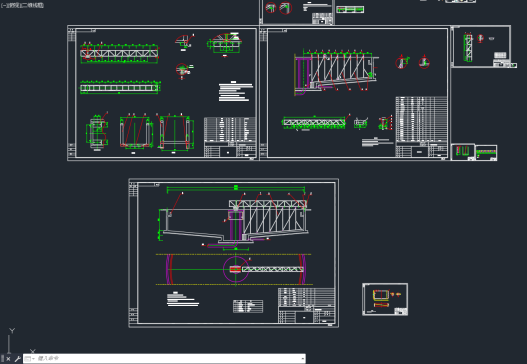
Task: Close the command line window
Action: point(8,359)
